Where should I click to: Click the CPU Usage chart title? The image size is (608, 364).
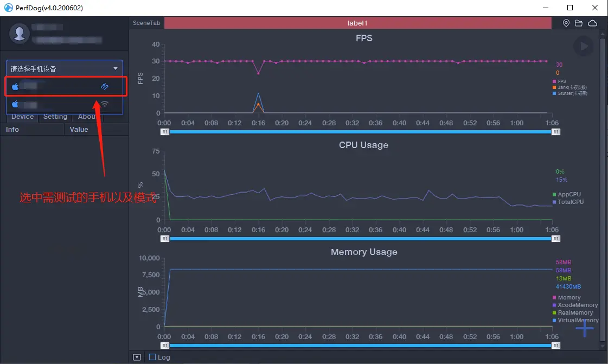[364, 145]
